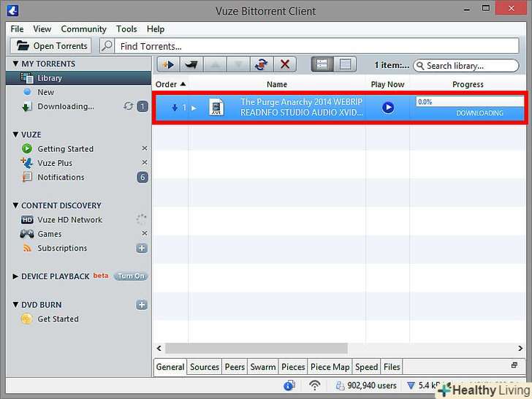Open Notifications in the sidebar
The height and width of the screenshot is (399, 532).
tap(61, 178)
